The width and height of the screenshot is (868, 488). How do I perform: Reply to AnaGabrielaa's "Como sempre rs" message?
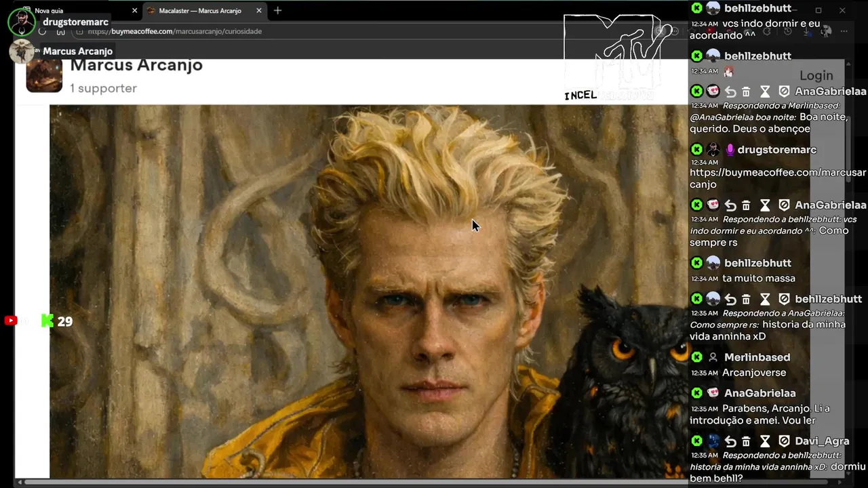(x=730, y=205)
